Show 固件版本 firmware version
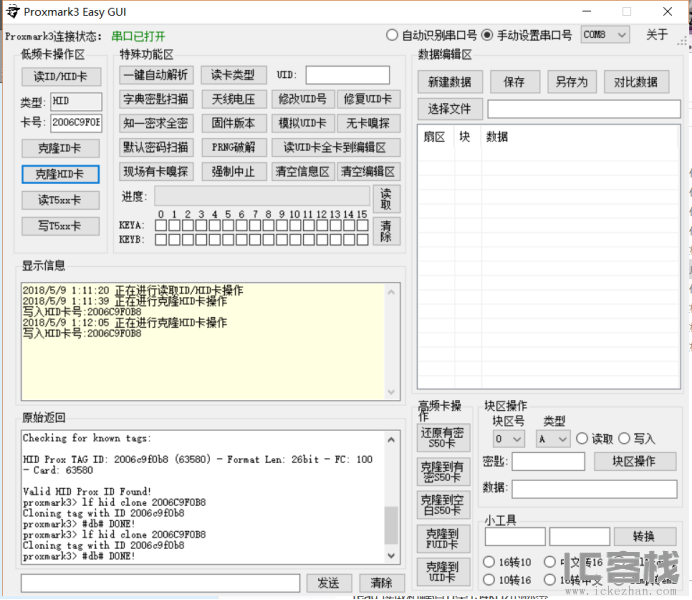 coord(233,123)
